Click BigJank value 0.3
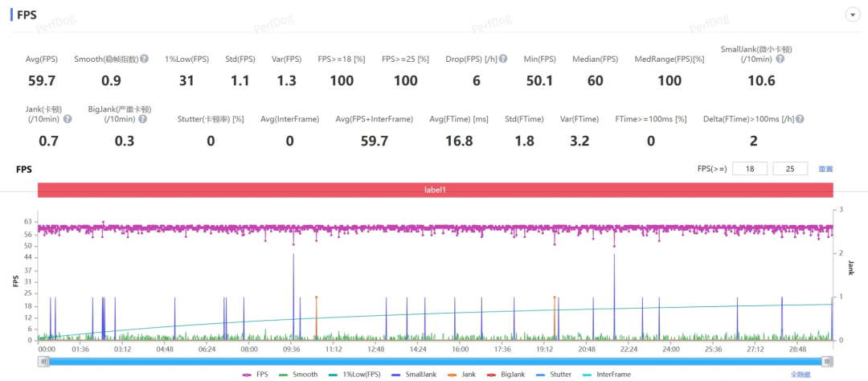 (125, 141)
